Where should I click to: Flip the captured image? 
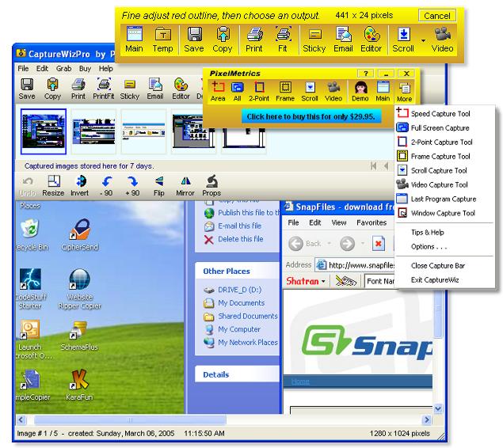159,185
